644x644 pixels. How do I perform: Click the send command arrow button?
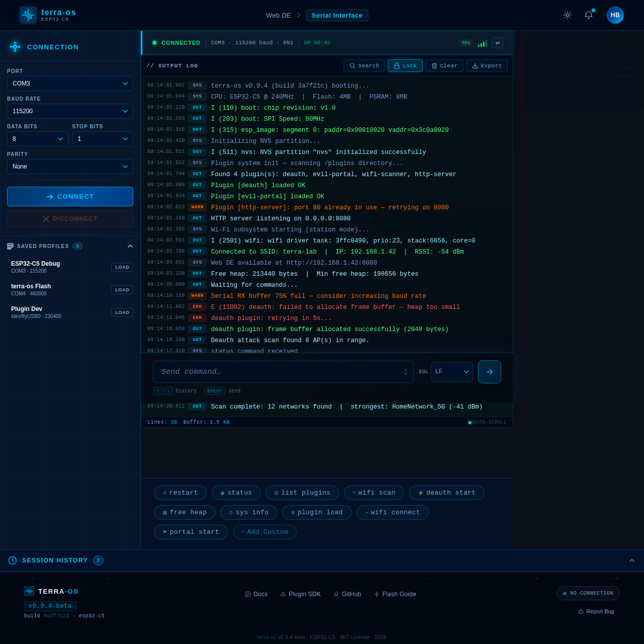(x=489, y=371)
